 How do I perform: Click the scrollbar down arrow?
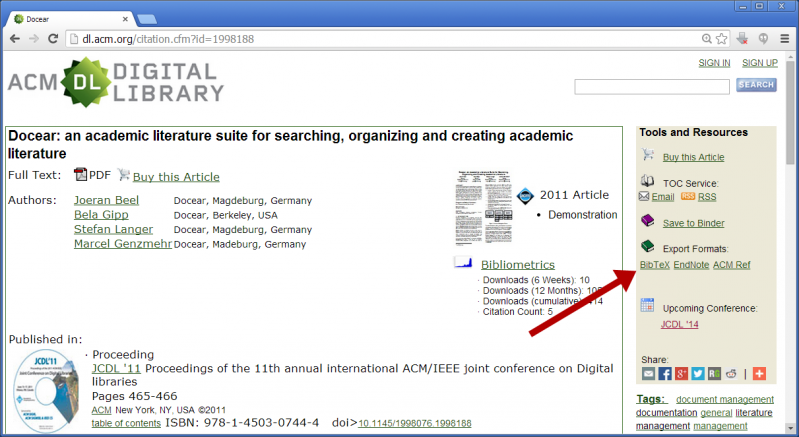[x=790, y=428]
